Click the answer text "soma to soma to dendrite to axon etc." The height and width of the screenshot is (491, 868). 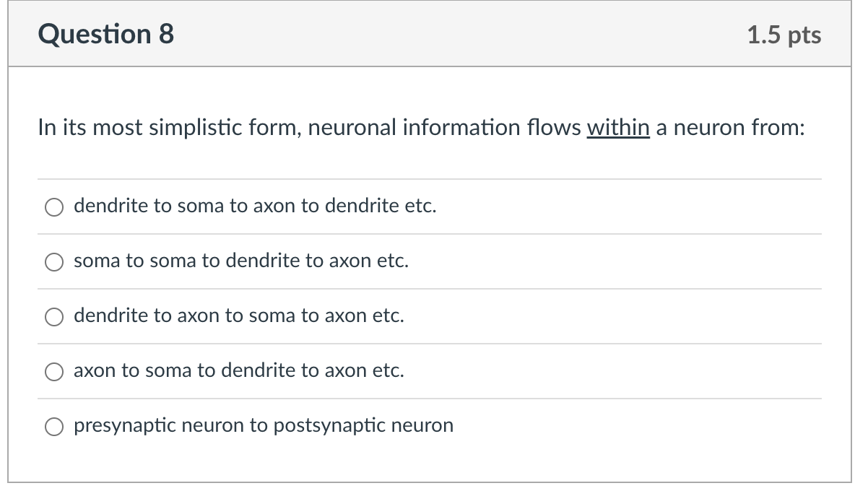pyautogui.click(x=241, y=261)
